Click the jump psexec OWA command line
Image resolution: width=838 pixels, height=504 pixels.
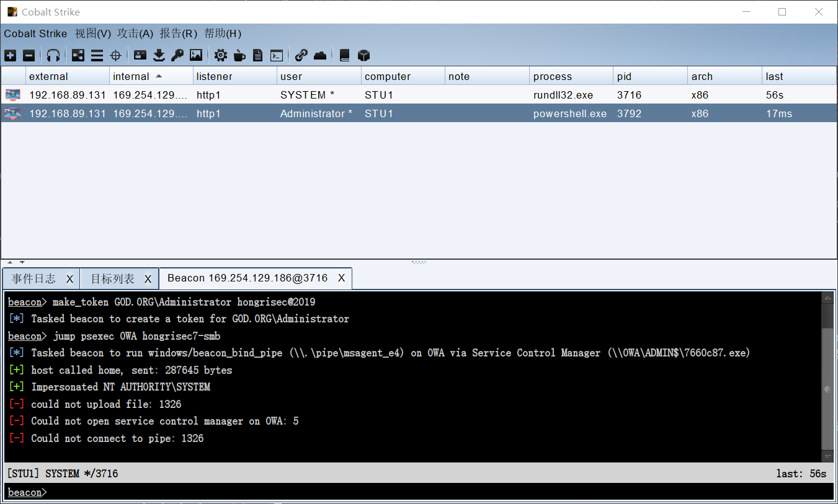pos(114,336)
